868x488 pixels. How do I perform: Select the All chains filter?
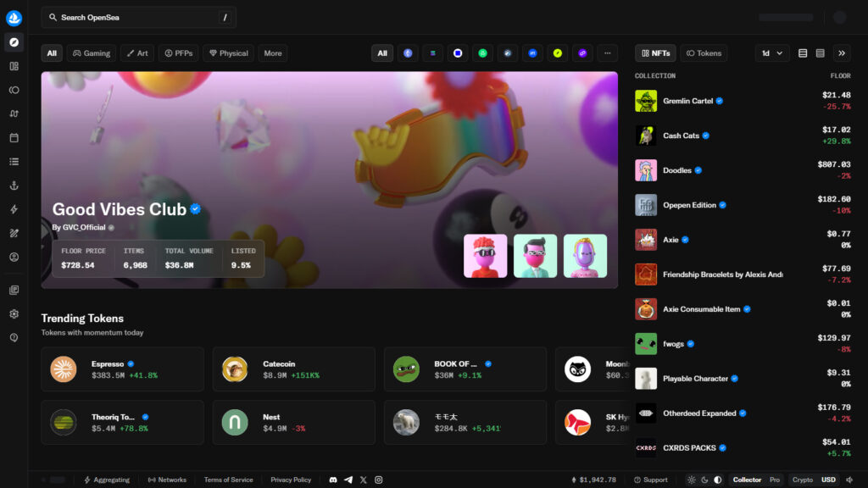point(382,53)
